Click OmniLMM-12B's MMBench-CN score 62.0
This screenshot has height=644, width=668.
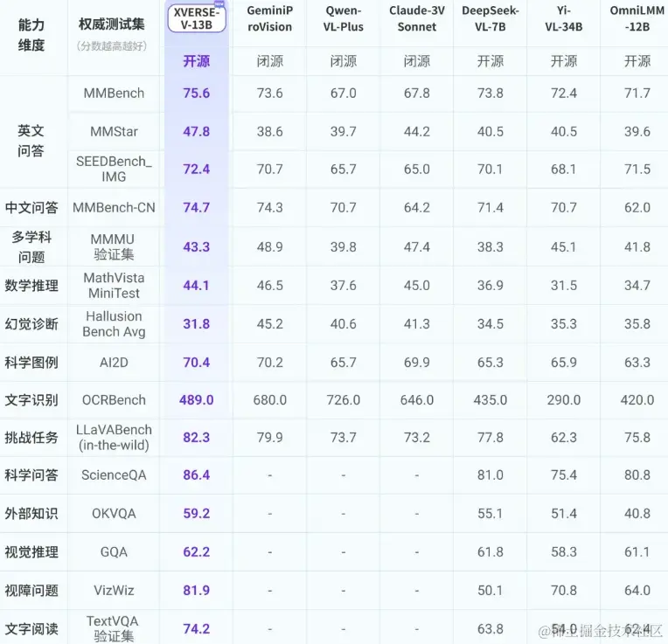[x=637, y=208]
